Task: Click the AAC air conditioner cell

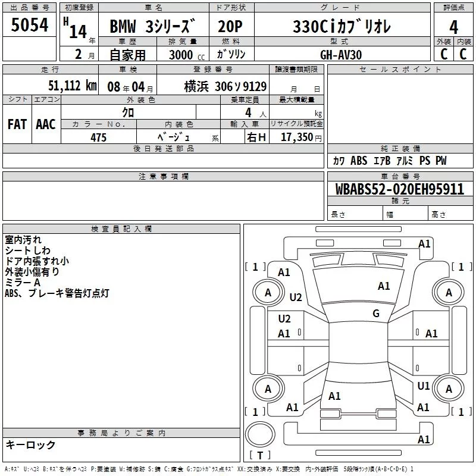Action: point(46,124)
